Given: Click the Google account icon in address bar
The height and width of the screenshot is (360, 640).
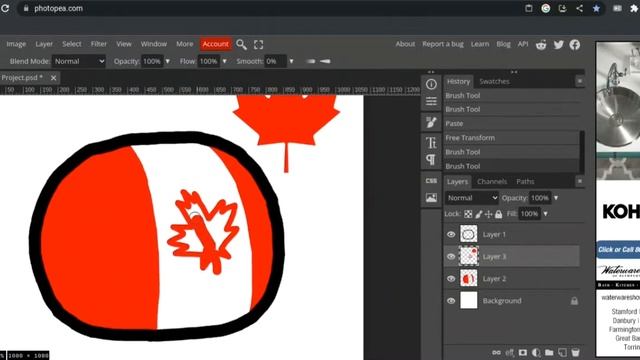Looking at the screenshot, I should pyautogui.click(x=545, y=8).
